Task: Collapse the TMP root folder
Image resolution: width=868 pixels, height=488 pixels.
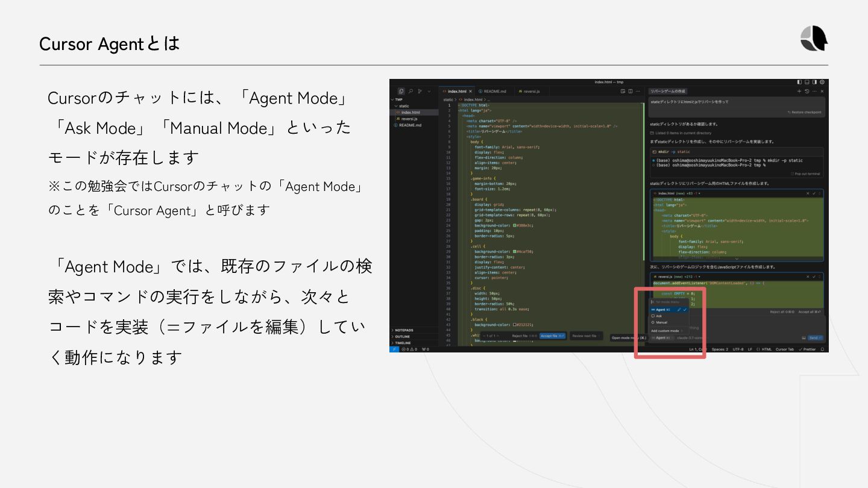Action: (415, 99)
